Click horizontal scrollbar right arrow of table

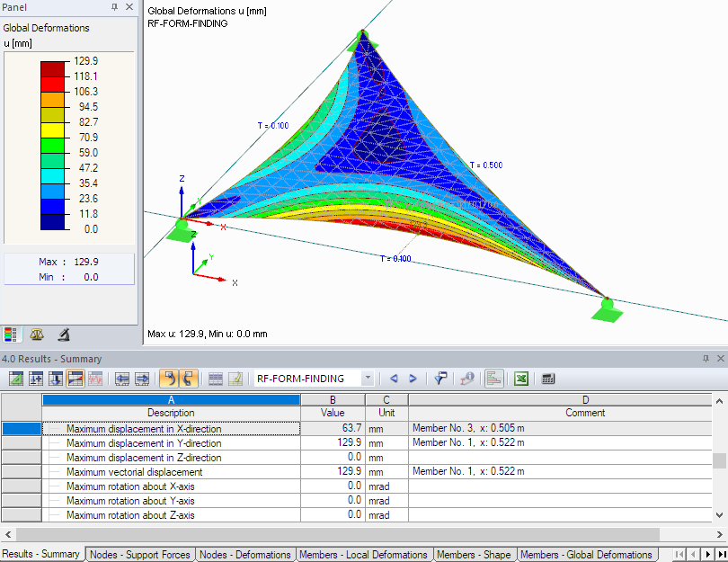(720, 535)
